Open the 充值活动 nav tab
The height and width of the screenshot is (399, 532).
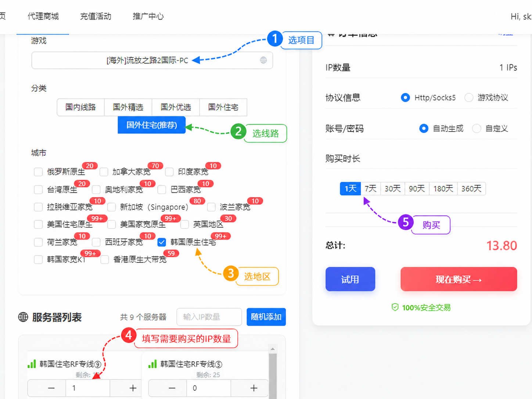(x=96, y=17)
